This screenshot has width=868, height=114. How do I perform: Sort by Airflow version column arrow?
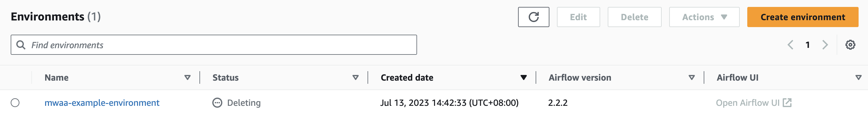pyautogui.click(x=691, y=77)
